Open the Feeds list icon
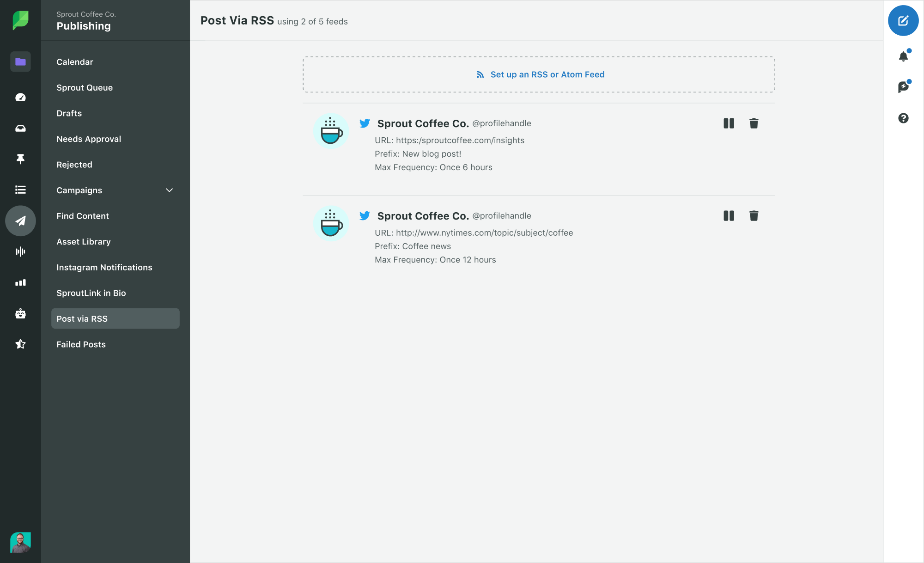Image resolution: width=924 pixels, height=563 pixels. click(20, 190)
